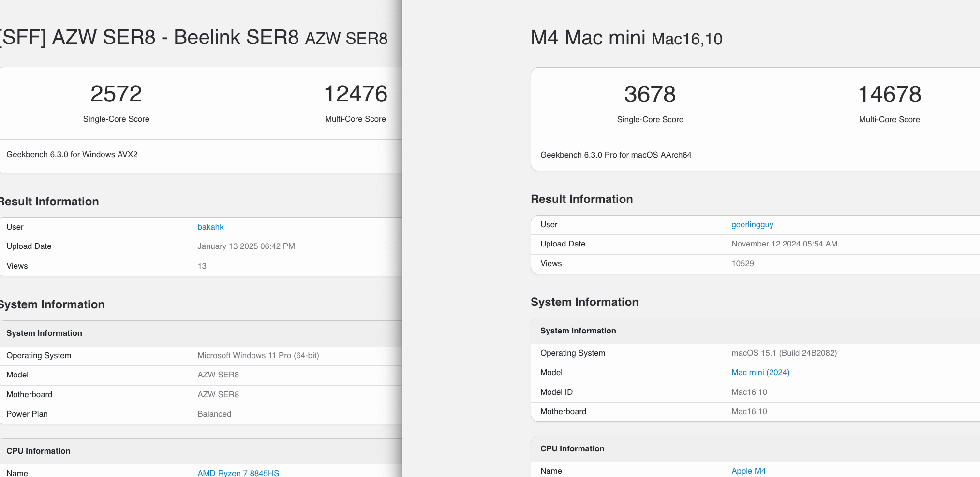Click Result Information heading in Beelink window
This screenshot has height=477, width=980.
(49, 202)
